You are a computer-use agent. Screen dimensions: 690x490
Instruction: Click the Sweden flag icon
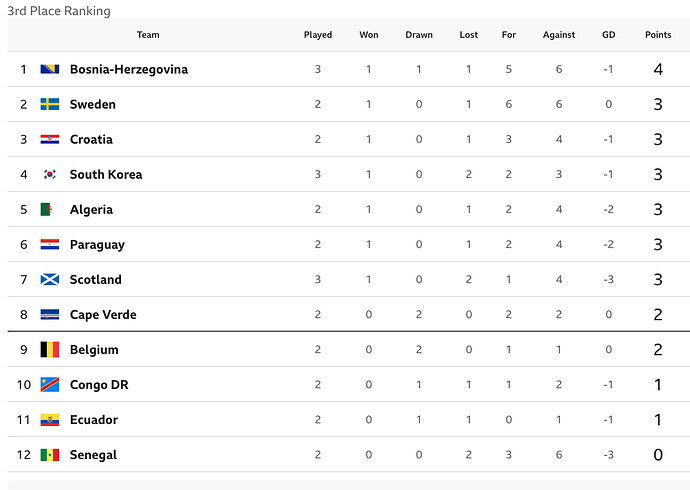tap(50, 104)
